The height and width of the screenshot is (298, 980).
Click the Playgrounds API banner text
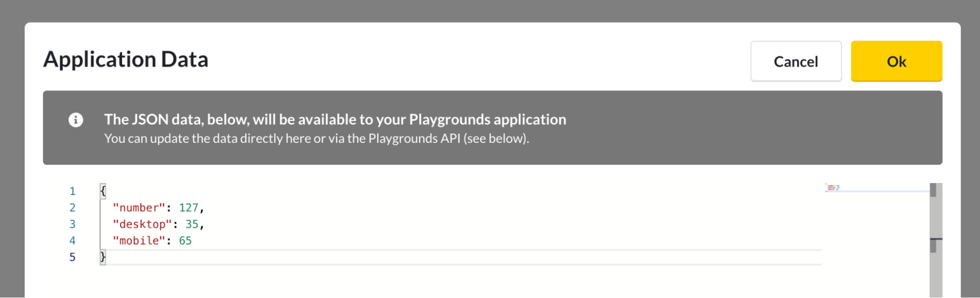[317, 138]
